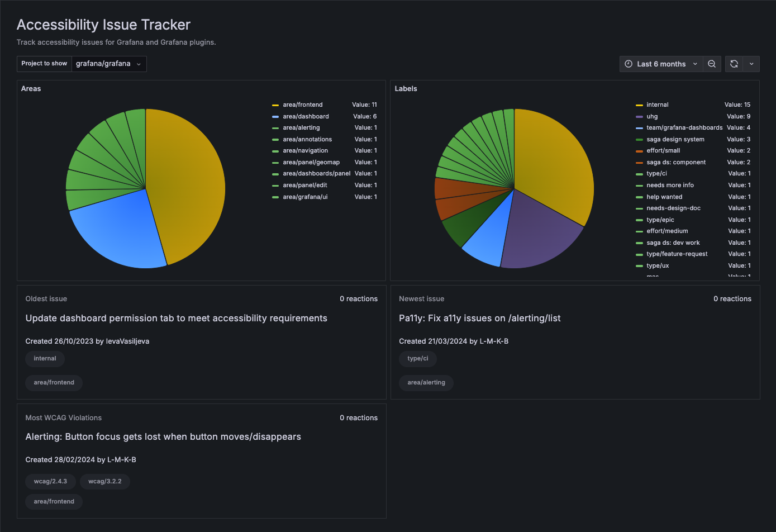Screen dimensions: 776x532
Task: Click the area/alerting tag on Newest issue
Action: click(x=426, y=383)
